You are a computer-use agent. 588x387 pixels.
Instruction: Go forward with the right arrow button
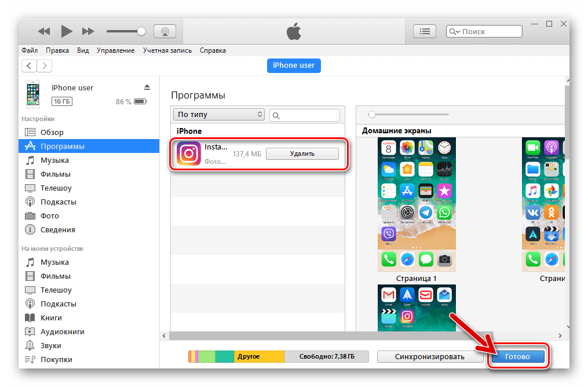[44, 66]
